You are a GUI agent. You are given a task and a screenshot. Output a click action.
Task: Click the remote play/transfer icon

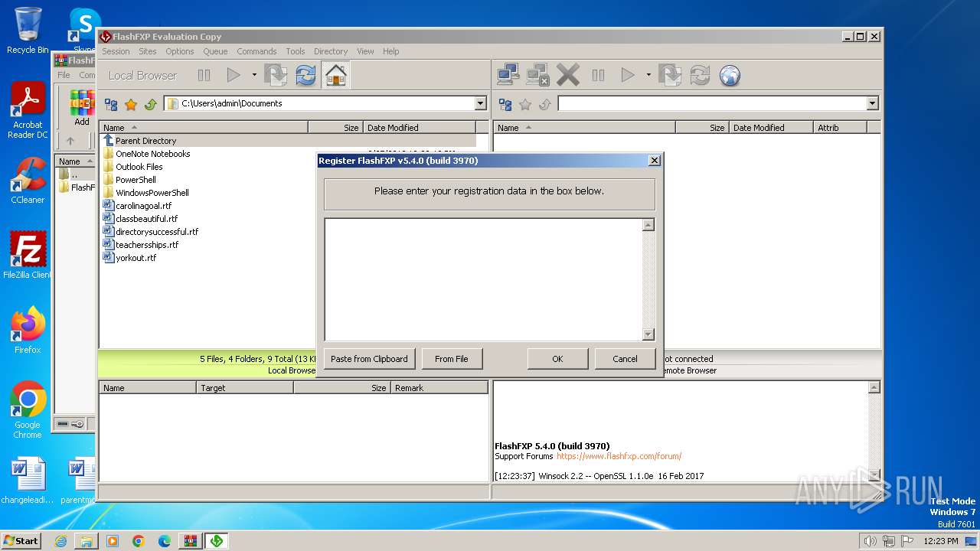(x=628, y=75)
